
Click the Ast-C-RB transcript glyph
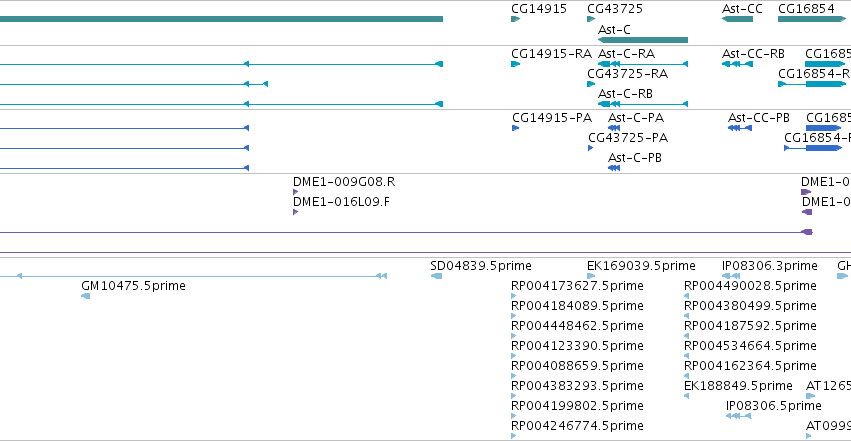643,104
